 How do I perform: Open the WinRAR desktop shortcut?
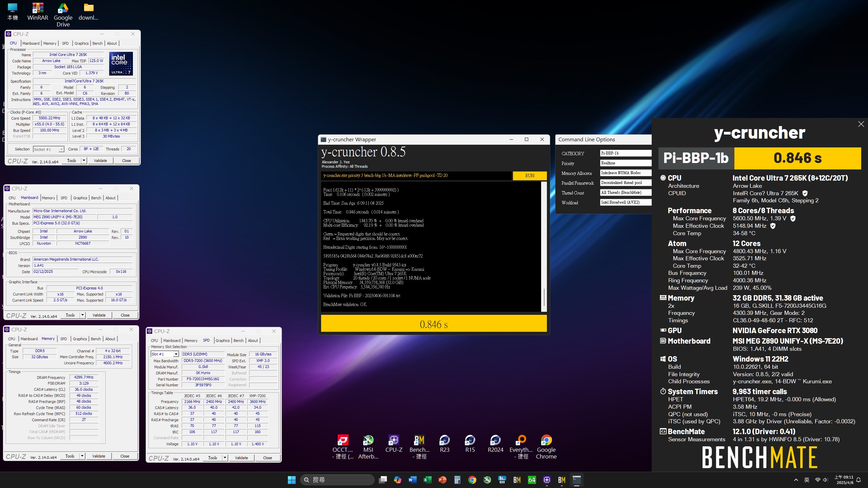[38, 12]
